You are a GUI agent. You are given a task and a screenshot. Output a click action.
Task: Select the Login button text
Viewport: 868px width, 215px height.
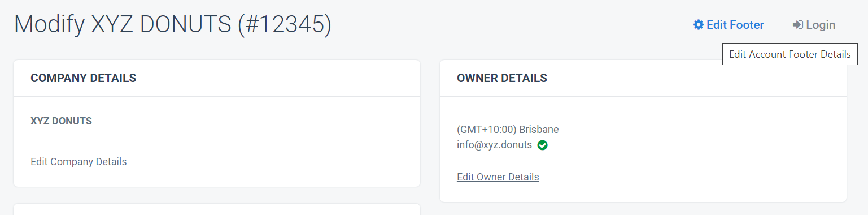(x=821, y=25)
